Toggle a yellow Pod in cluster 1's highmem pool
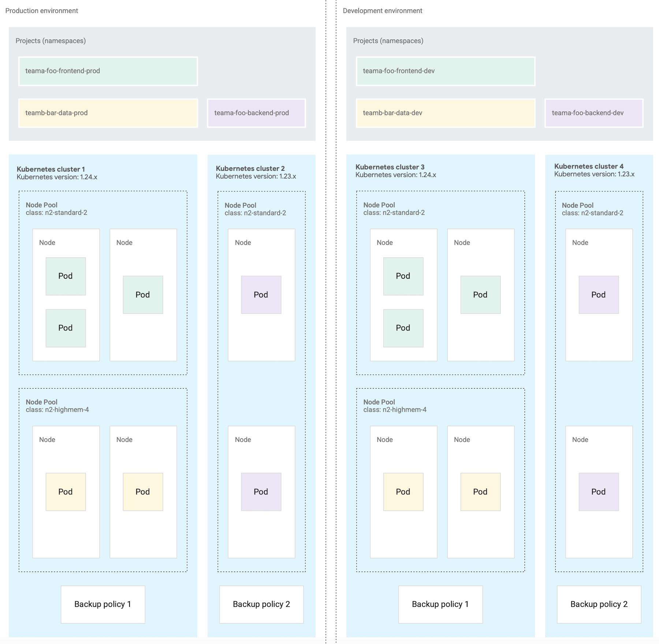Screen dimensions: 659x644 [x=66, y=492]
